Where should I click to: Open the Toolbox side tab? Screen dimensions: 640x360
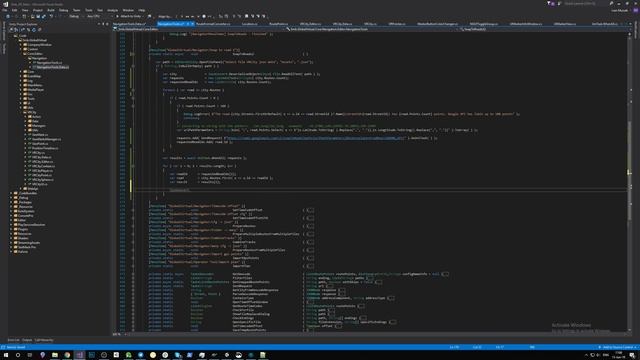(4, 48)
